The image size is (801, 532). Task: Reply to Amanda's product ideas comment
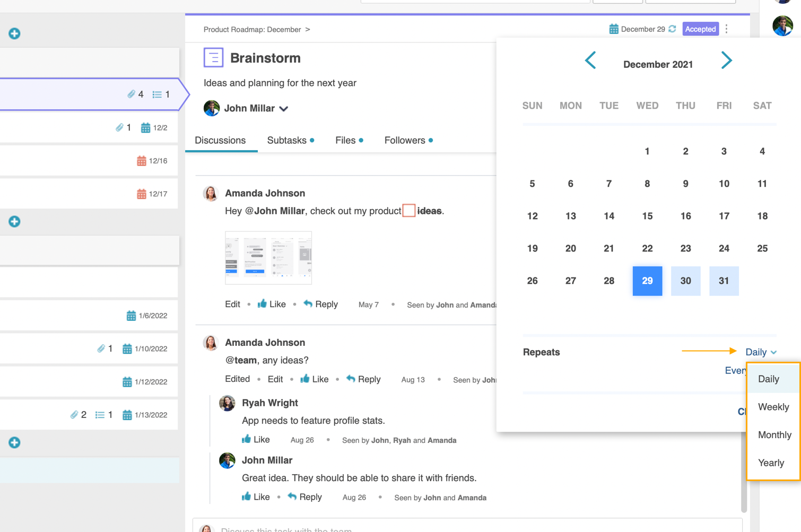[320, 304]
